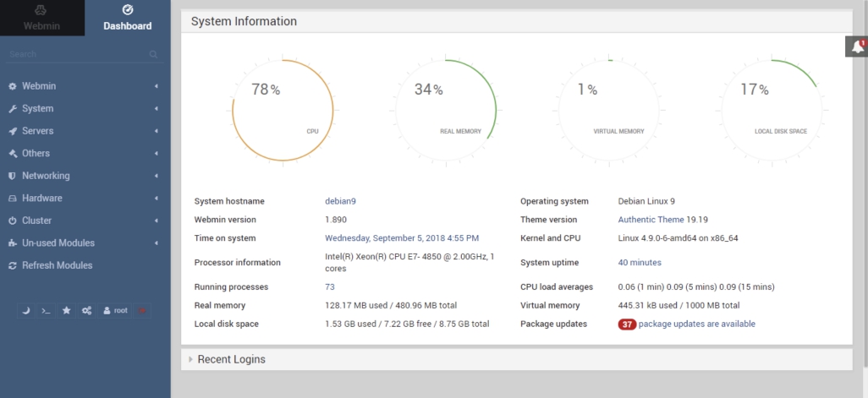Click the Others gavel icon
This screenshot has width=868, height=398.
tap(12, 154)
